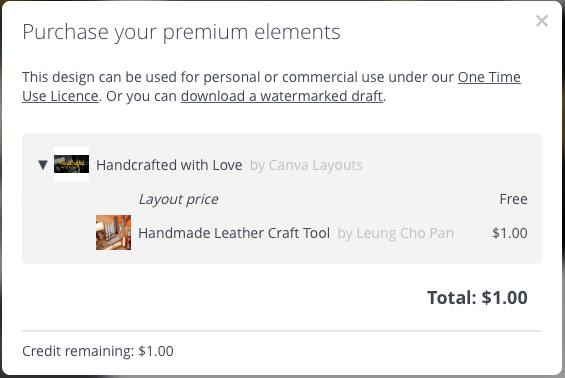Click the Free price value
Image resolution: width=565 pixels, height=378 pixels.
[x=513, y=199]
